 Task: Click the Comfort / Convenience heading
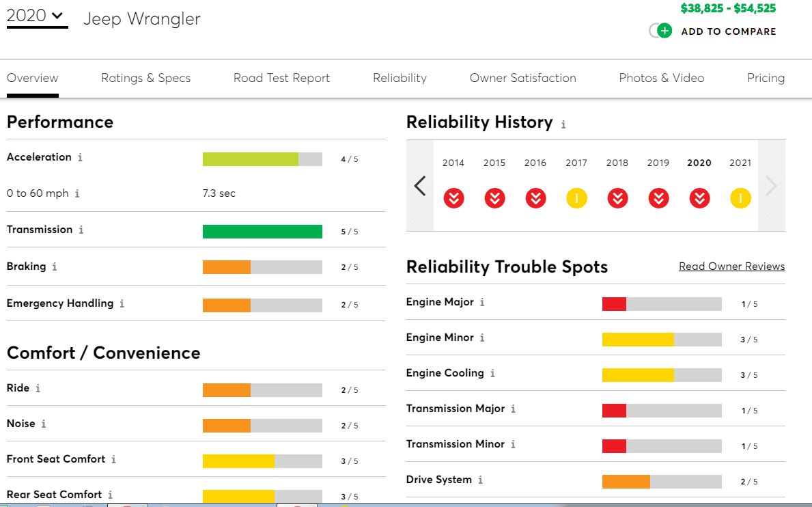click(104, 353)
